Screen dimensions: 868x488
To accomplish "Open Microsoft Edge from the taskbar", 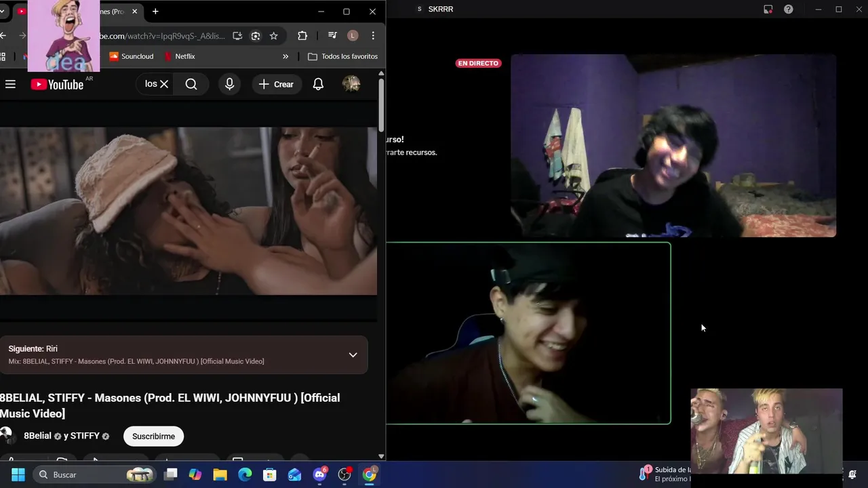I will click(245, 474).
